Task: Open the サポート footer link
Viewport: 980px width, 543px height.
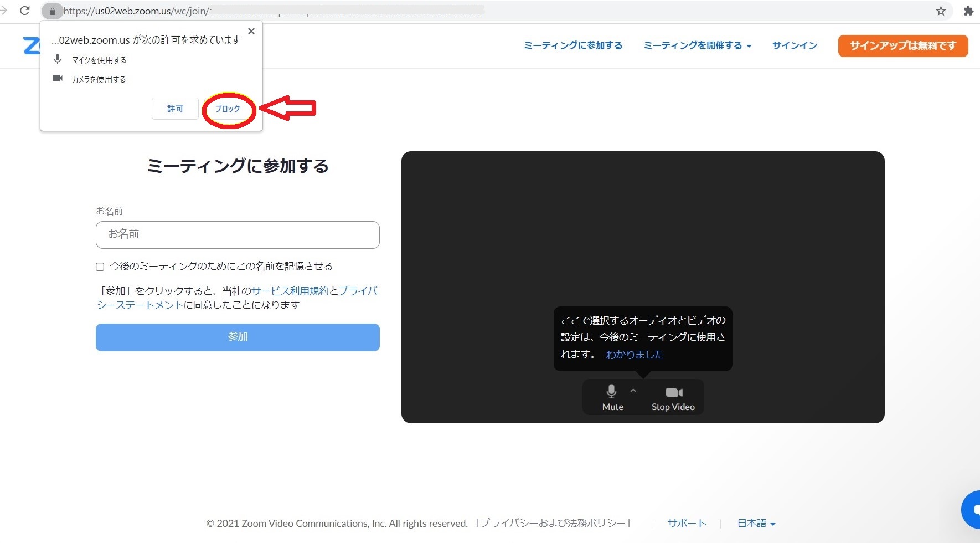Action: point(687,523)
